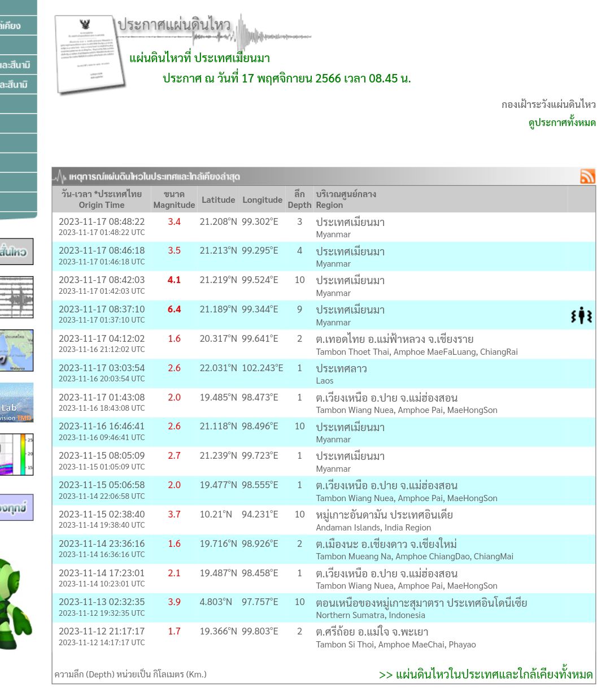This screenshot has height=700, width=610.
Task: Click magnitude 3.9 value
Action: [x=174, y=602]
